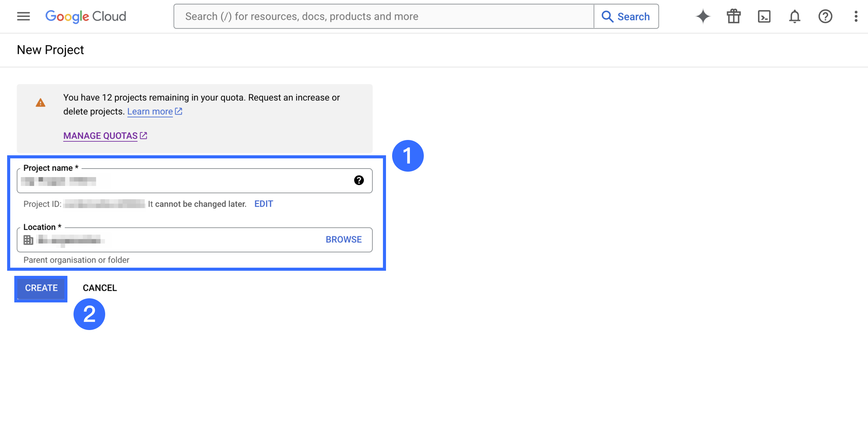This screenshot has width=868, height=424.
Task: Click the organisation icon in Location field
Action: [28, 240]
